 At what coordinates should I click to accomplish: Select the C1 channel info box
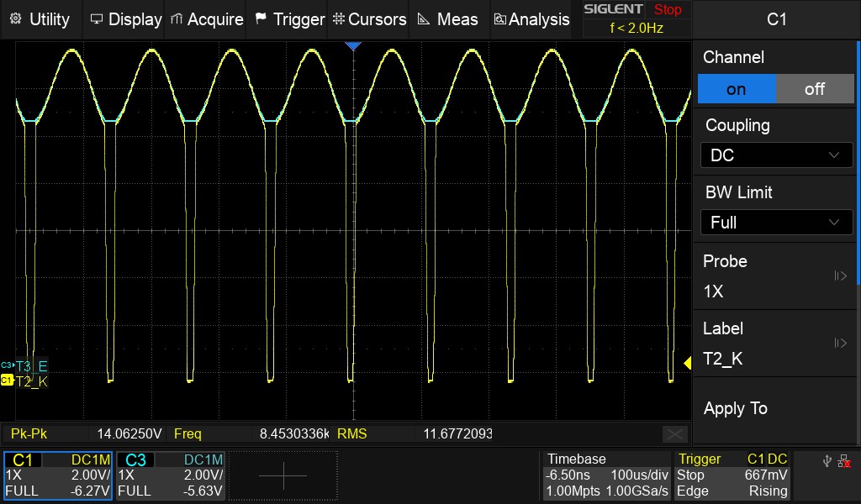(57, 475)
